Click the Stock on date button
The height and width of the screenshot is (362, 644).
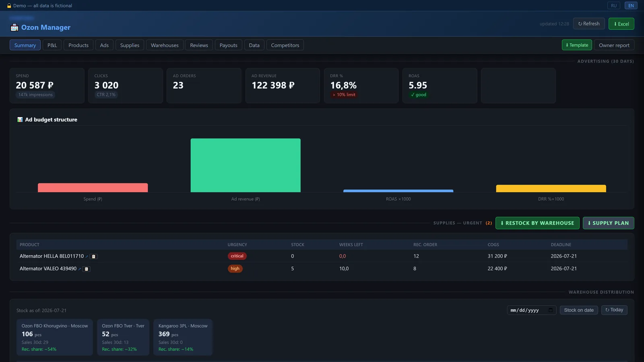(x=579, y=310)
